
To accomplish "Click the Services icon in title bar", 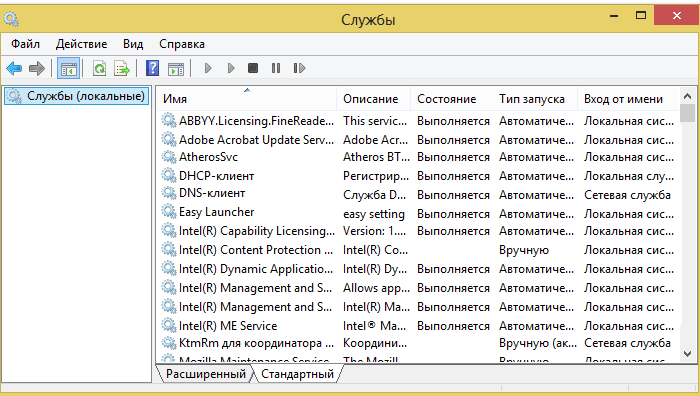I will pyautogui.click(x=11, y=19).
